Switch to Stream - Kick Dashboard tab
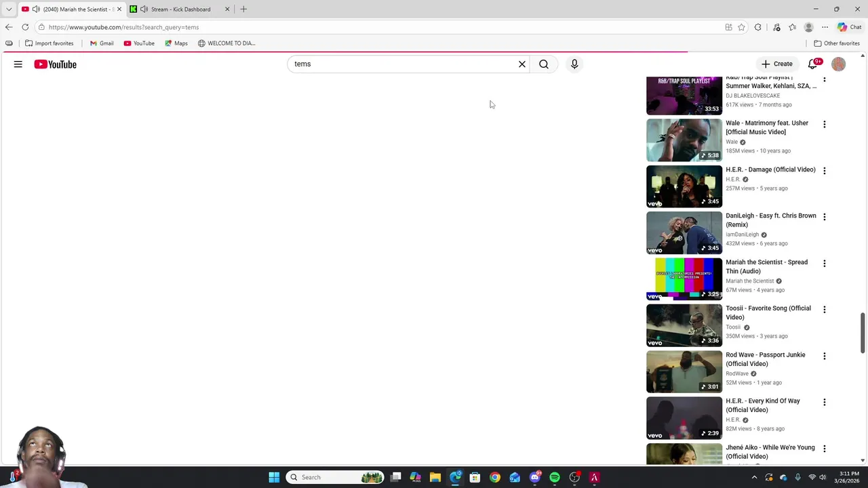The height and width of the screenshot is (488, 868). coord(180,9)
